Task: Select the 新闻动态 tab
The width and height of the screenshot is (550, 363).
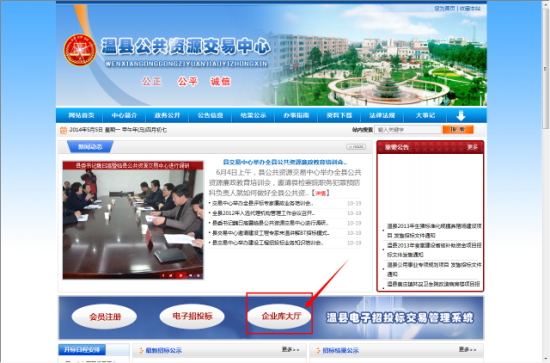Action: (90, 147)
